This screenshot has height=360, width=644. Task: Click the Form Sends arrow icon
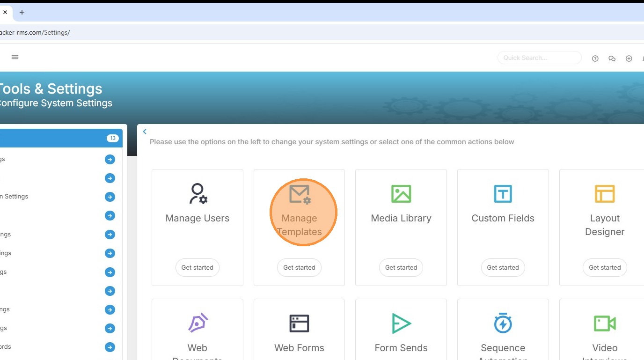(x=401, y=323)
